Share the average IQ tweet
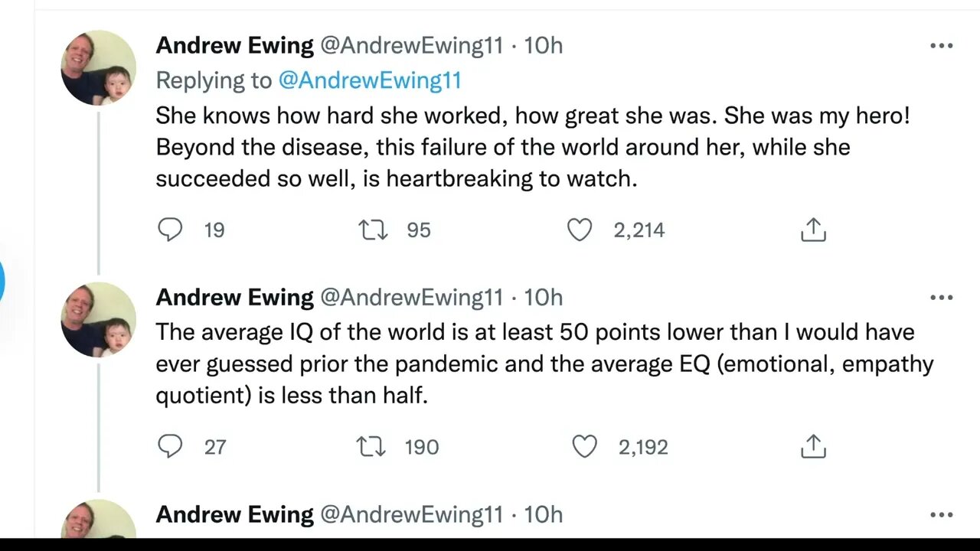Image resolution: width=980 pixels, height=551 pixels. [x=813, y=446]
